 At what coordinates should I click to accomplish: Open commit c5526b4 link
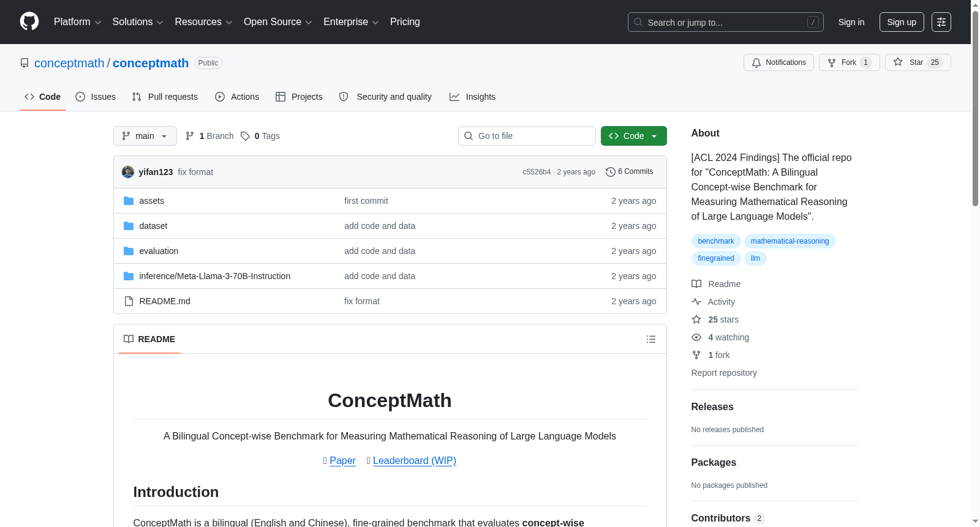click(x=537, y=172)
